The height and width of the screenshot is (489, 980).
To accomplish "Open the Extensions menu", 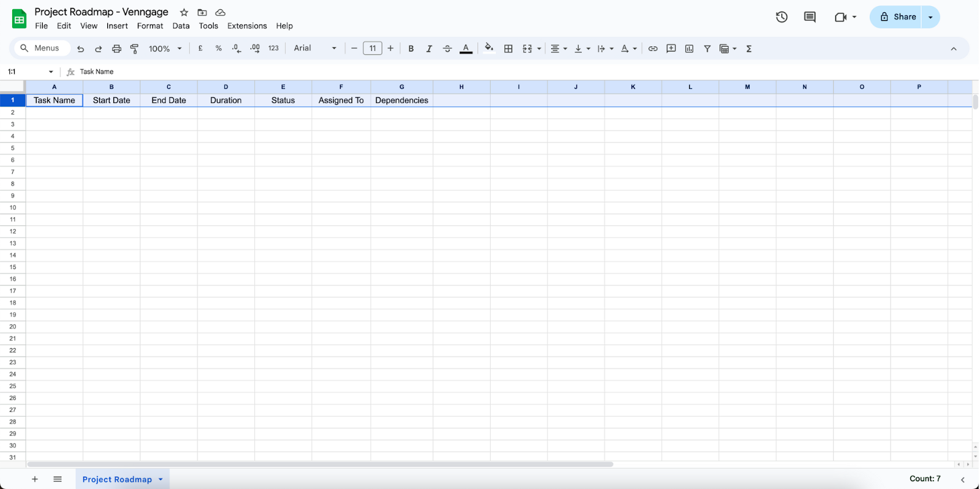I will click(x=247, y=26).
